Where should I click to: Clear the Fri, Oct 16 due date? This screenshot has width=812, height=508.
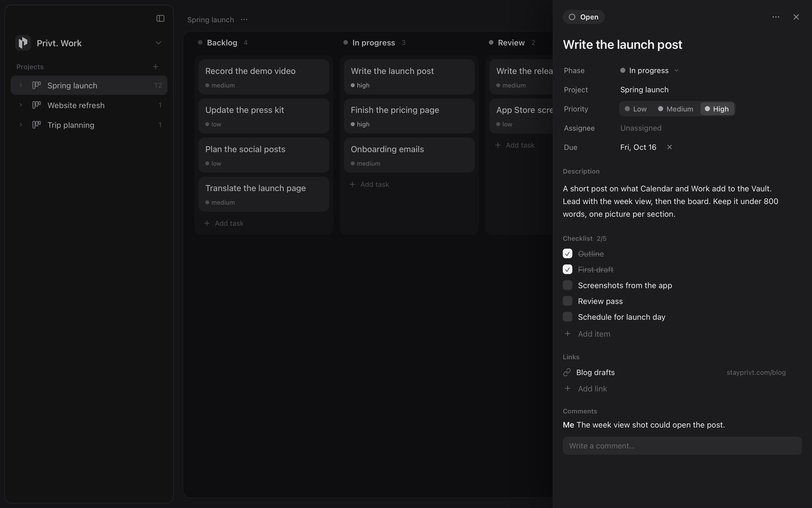click(670, 147)
